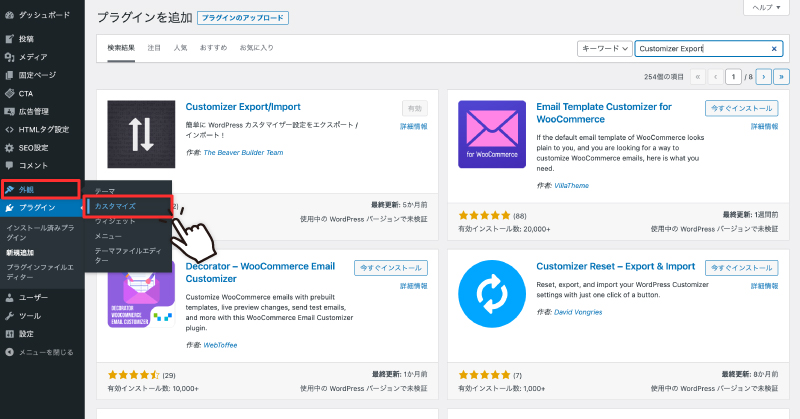
Task: Choose テーマファイルエディター in the flyout menu
Action: pos(128,256)
